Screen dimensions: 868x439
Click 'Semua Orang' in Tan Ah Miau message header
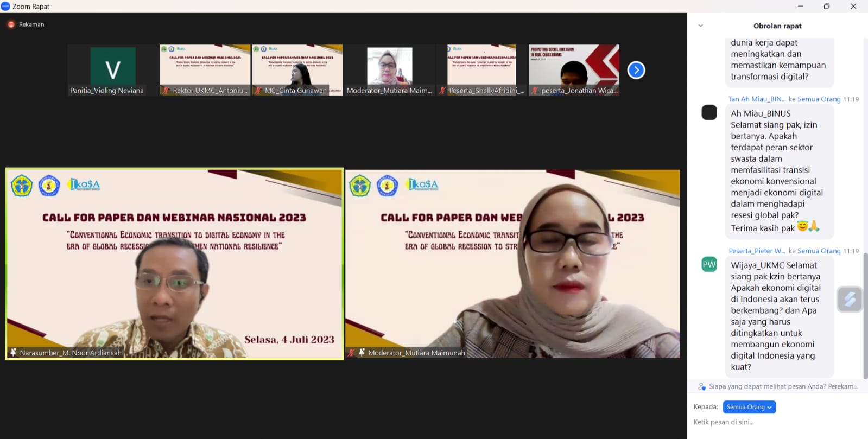(x=819, y=99)
